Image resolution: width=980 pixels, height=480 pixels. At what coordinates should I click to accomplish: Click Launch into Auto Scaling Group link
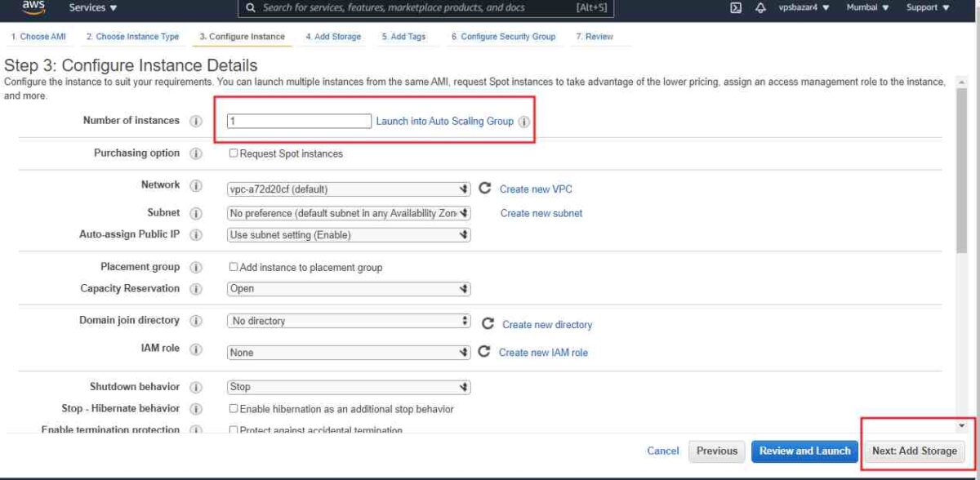[444, 121]
